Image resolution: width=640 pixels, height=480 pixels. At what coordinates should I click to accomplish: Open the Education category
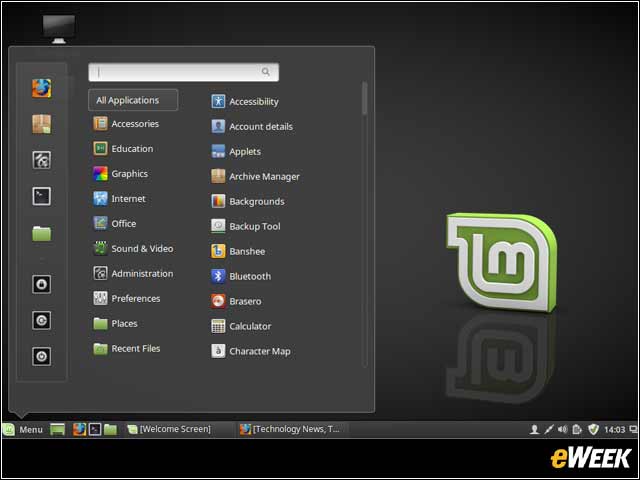click(x=123, y=149)
